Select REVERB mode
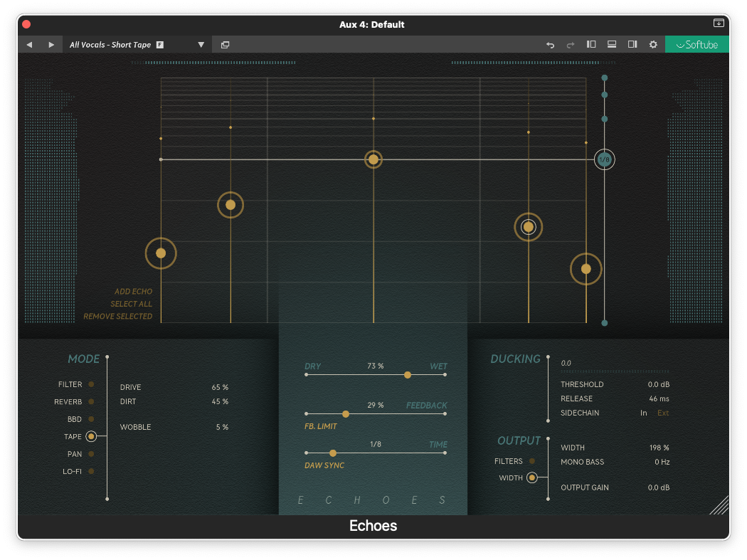Viewport: 747px width, 560px height. 91,402
